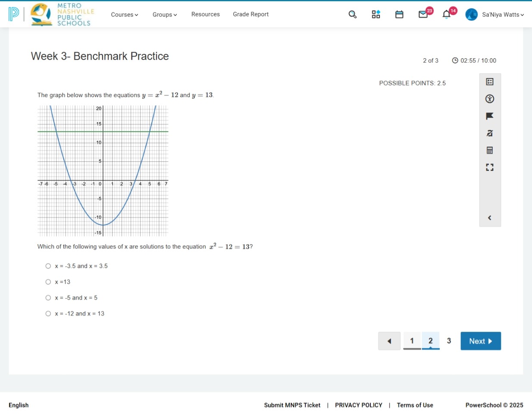
Task: Open the calculator tool
Action: pos(490,150)
